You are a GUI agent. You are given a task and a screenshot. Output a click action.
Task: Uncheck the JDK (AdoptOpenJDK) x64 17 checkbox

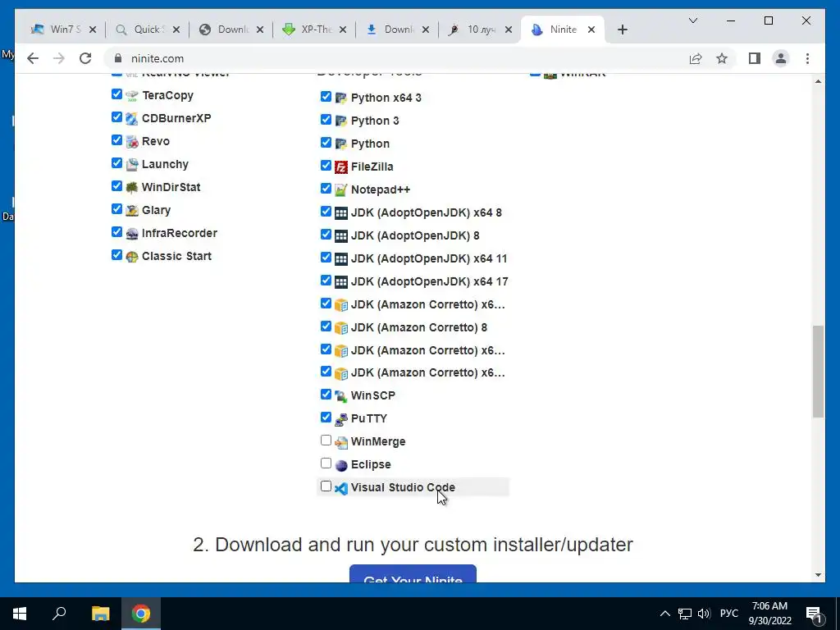coord(326,281)
